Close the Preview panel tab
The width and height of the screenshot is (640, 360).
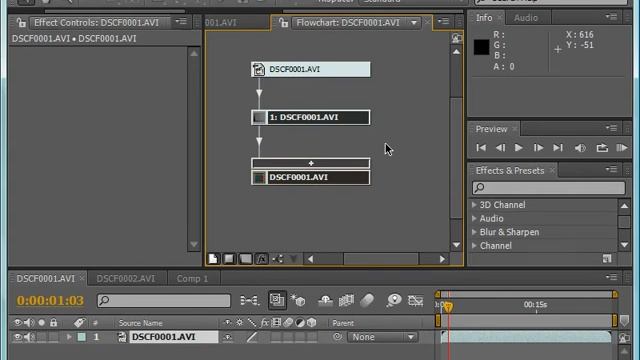[515, 129]
